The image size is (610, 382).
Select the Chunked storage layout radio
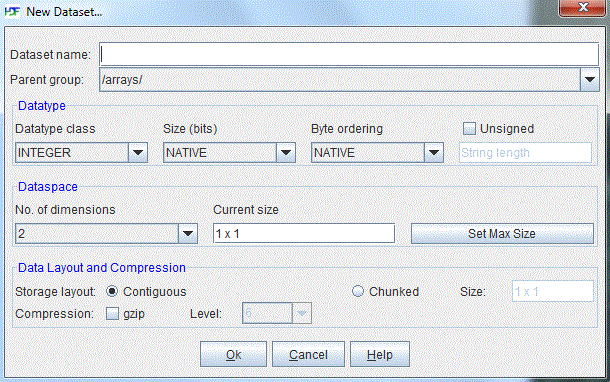tap(358, 291)
